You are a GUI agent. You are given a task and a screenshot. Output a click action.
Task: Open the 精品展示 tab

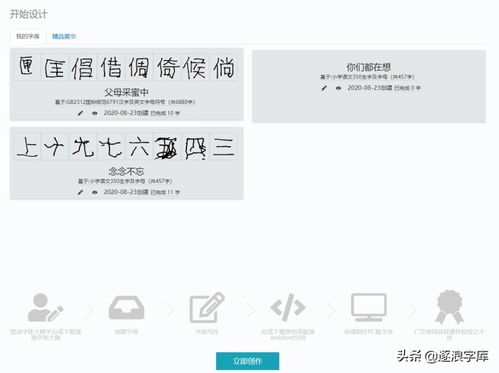click(64, 36)
